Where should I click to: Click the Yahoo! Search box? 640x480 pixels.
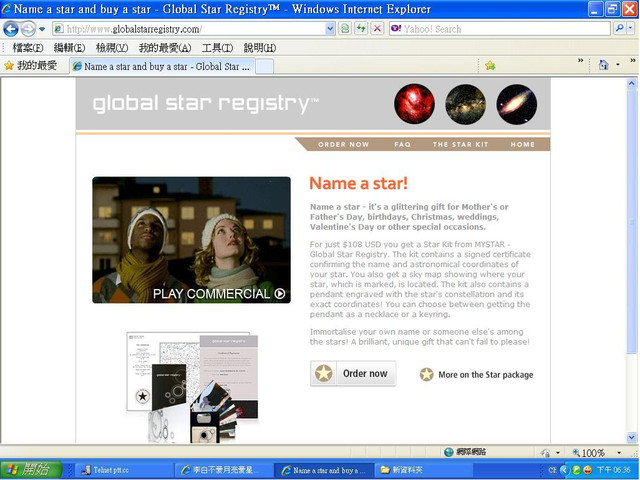coord(500,29)
